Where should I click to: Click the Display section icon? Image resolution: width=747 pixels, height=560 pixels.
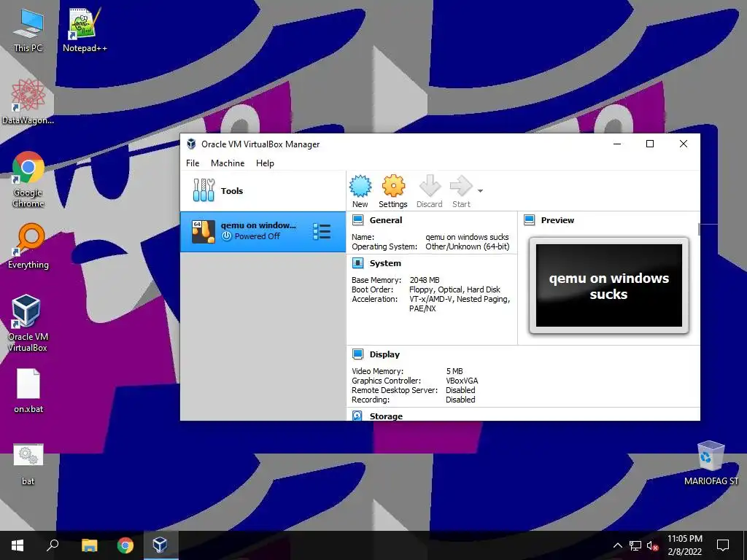[x=357, y=354]
